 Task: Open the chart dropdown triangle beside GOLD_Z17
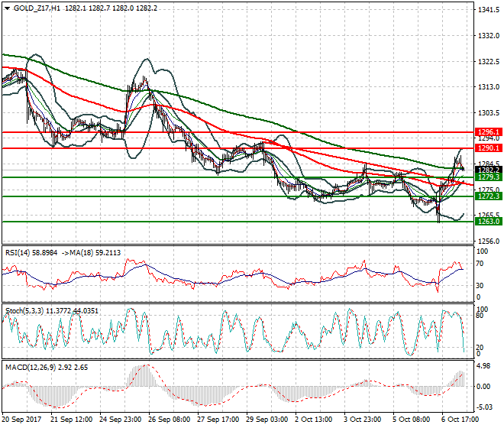click(7, 8)
